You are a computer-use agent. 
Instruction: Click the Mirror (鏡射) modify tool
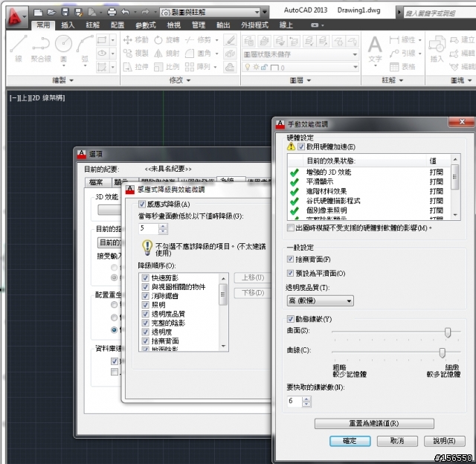[x=167, y=54]
